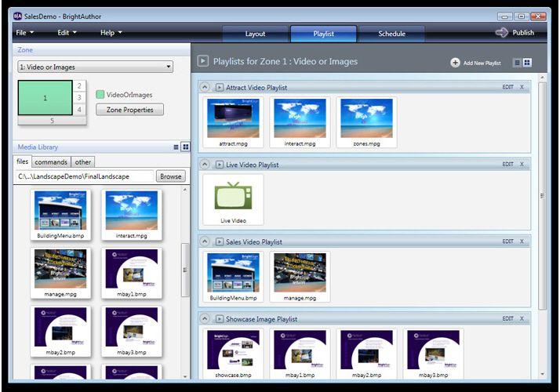Collapse the Showcase Image Playlist section
Image resolution: width=560 pixels, height=392 pixels.
click(x=205, y=319)
